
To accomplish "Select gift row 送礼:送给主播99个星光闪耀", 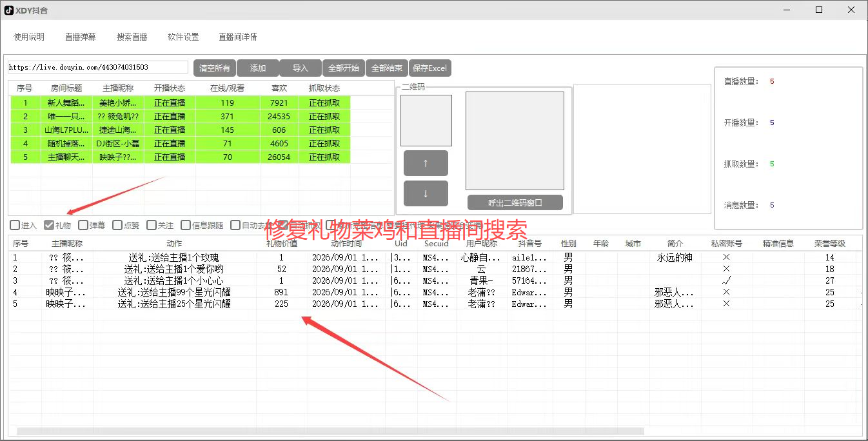I will [x=436, y=292].
